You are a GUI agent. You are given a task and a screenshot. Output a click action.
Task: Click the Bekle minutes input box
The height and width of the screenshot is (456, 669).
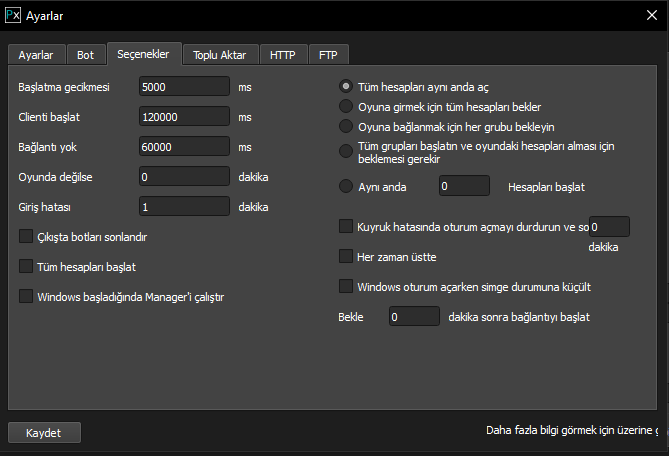click(x=414, y=317)
